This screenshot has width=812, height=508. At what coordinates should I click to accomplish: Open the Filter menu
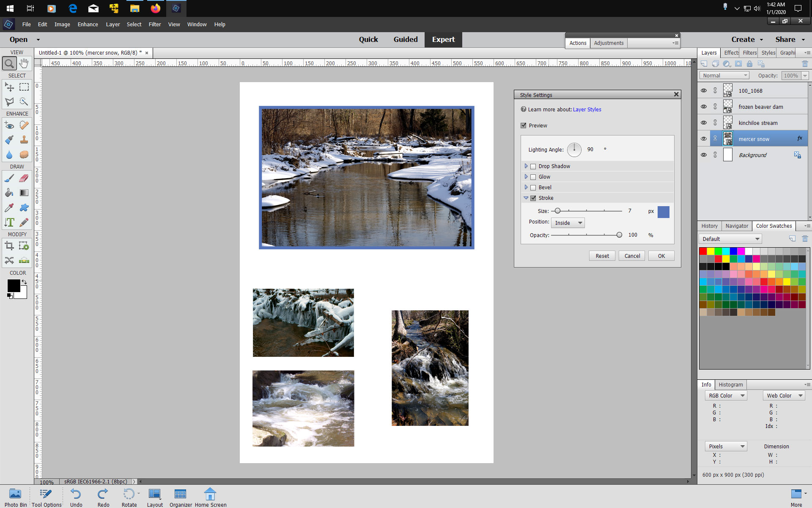point(155,24)
